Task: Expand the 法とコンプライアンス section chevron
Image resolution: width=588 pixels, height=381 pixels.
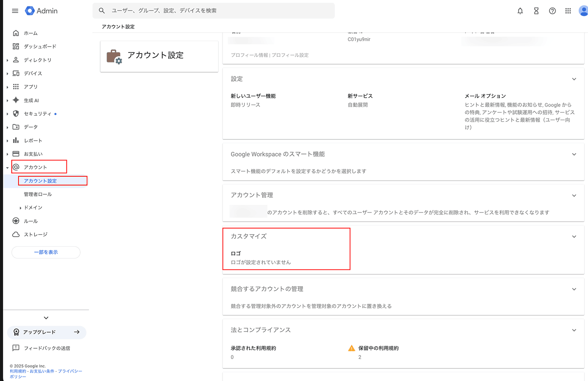Action: pyautogui.click(x=574, y=330)
